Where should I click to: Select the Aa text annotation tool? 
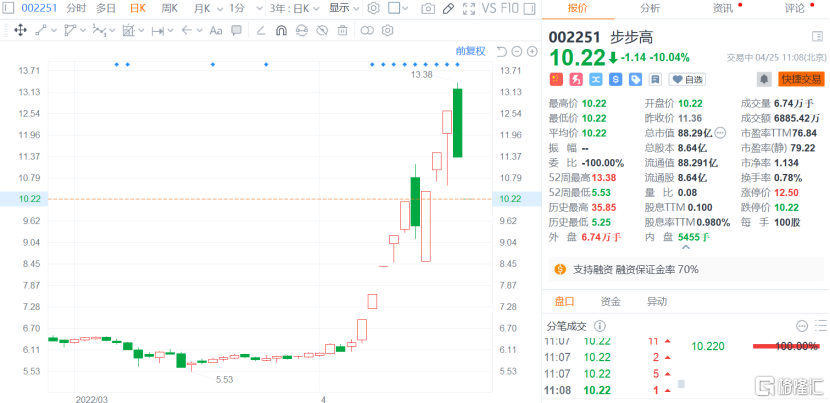215,30
